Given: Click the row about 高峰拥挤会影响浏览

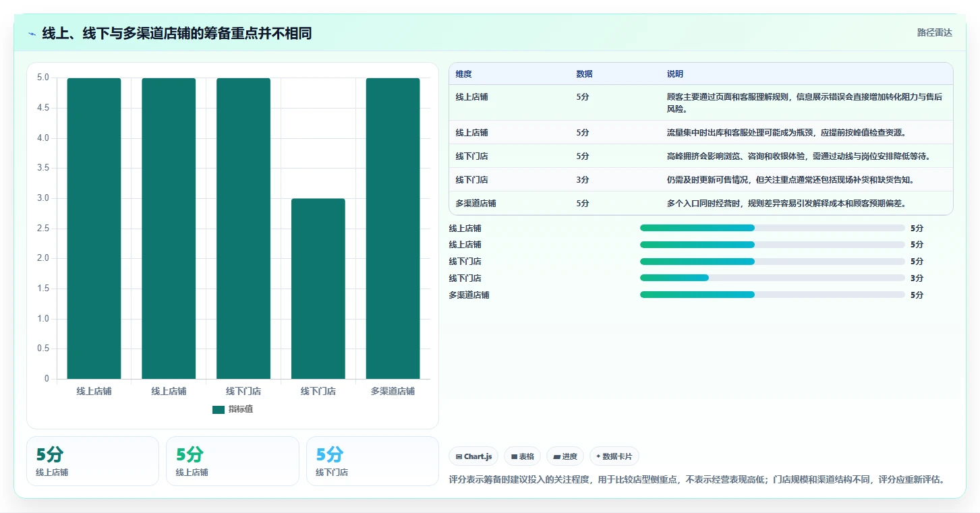Looking at the screenshot, I should click(701, 156).
